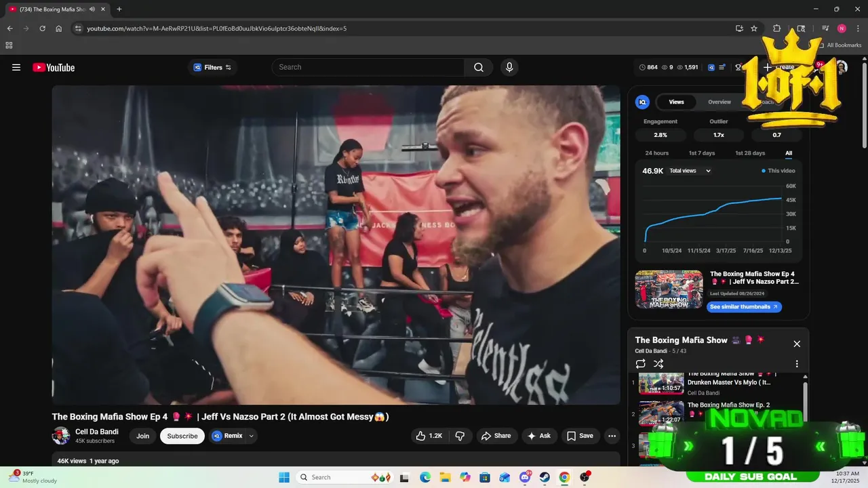The width and height of the screenshot is (868, 488).
Task: Toggle playlist loop
Action: (641, 364)
